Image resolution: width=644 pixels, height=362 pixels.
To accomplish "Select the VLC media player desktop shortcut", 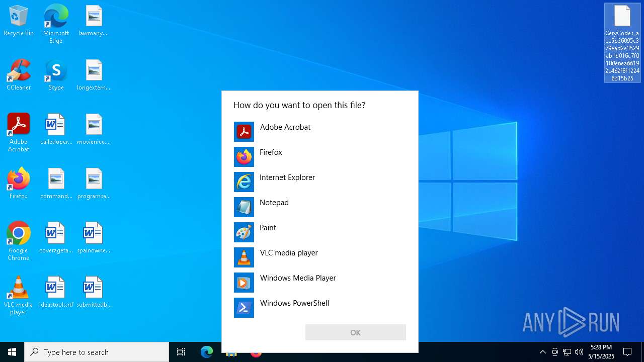I will tap(19, 296).
